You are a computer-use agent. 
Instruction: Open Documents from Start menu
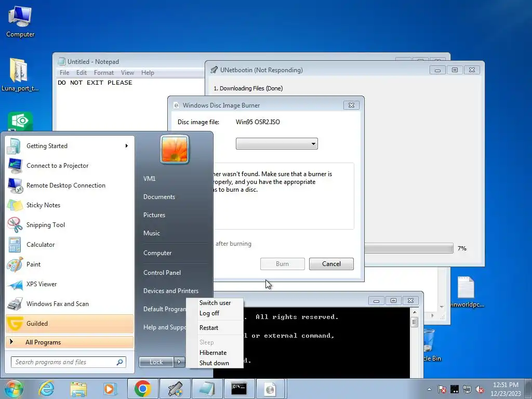pyautogui.click(x=159, y=197)
